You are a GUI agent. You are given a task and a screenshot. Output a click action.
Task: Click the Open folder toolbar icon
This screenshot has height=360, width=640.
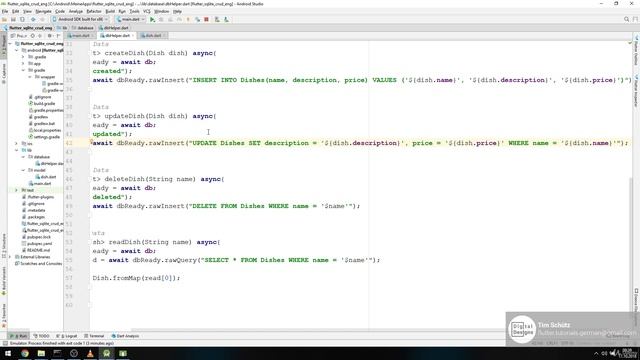click(4, 19)
